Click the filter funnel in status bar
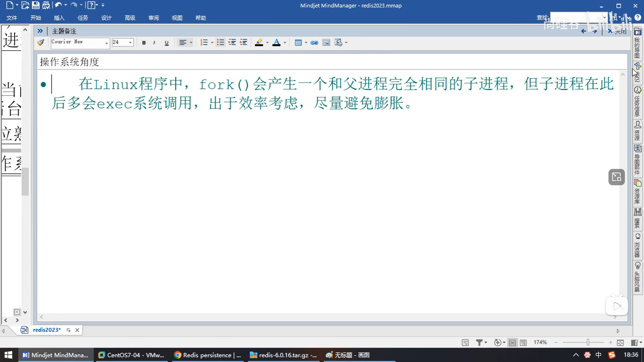This screenshot has width=644, height=362. tap(479, 342)
